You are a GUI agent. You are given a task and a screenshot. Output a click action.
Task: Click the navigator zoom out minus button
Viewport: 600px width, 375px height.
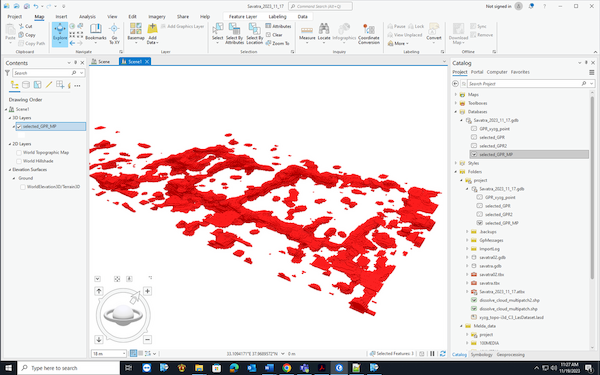147,339
